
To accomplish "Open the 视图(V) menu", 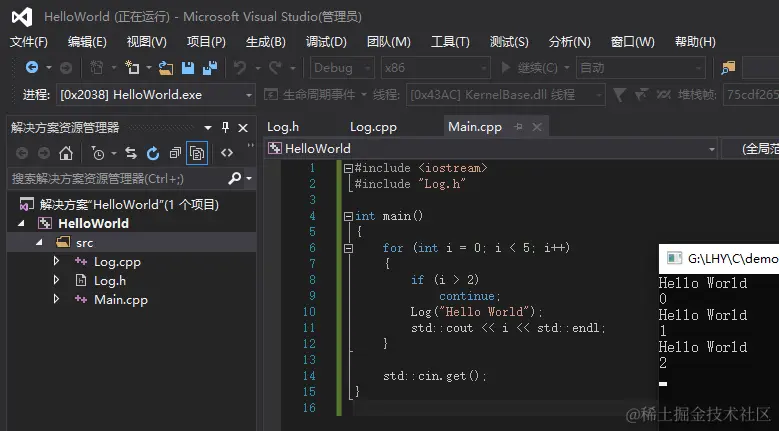I will coord(147,42).
